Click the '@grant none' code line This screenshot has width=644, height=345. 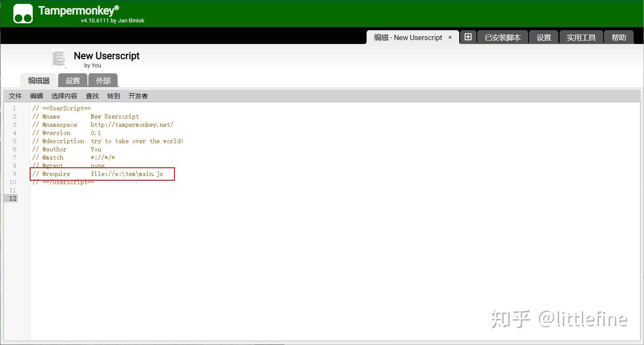coord(68,166)
